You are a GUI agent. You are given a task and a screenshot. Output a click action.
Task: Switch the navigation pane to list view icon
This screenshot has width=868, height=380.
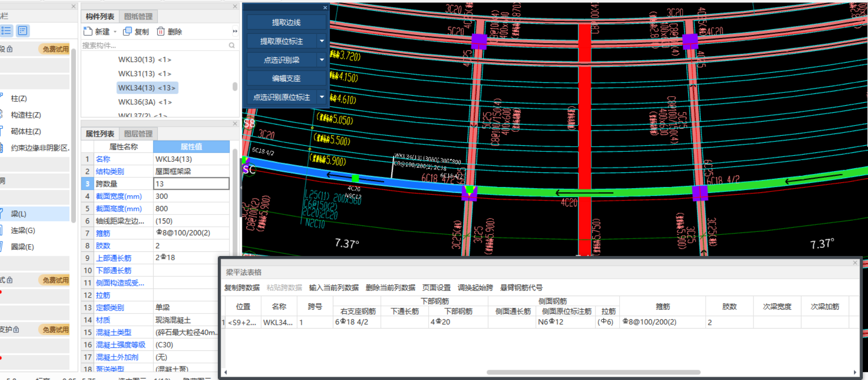click(7, 31)
